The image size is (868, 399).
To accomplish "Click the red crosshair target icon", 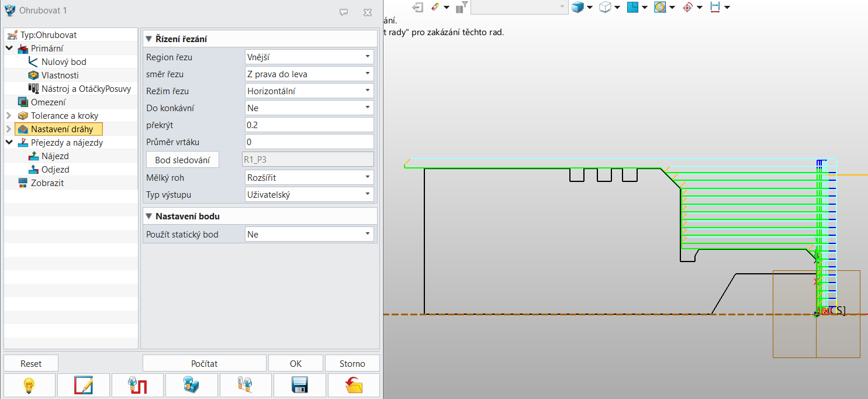I will (x=687, y=7).
